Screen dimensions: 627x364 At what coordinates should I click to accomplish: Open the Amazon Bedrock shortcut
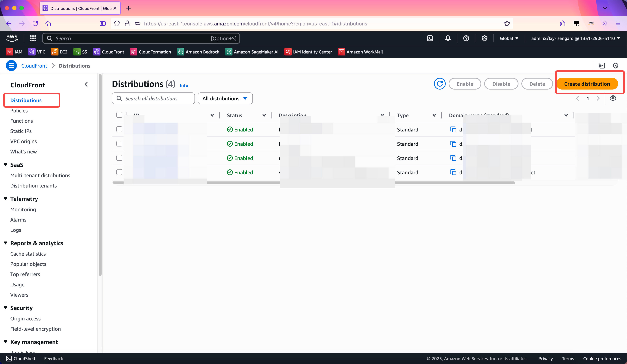[198, 52]
